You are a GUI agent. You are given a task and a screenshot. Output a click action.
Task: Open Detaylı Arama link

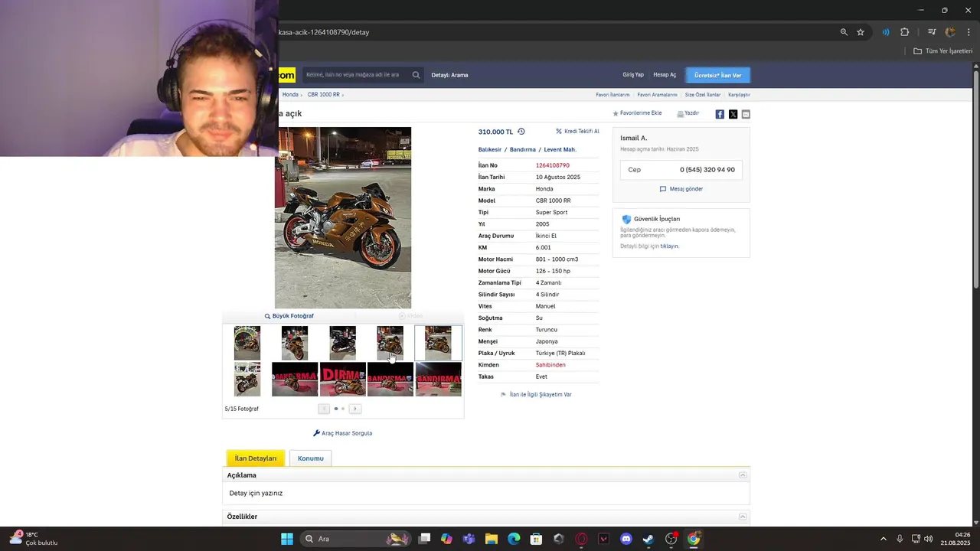click(x=449, y=75)
